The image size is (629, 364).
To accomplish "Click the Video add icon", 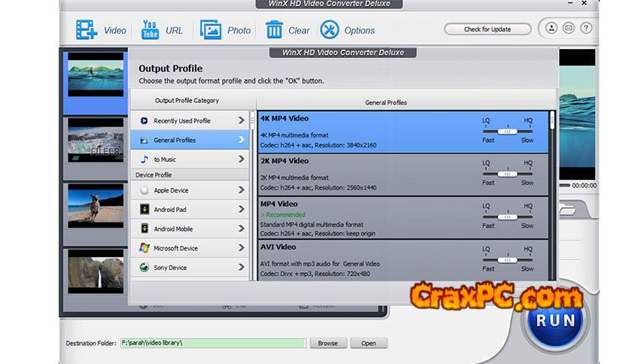I will point(87,30).
